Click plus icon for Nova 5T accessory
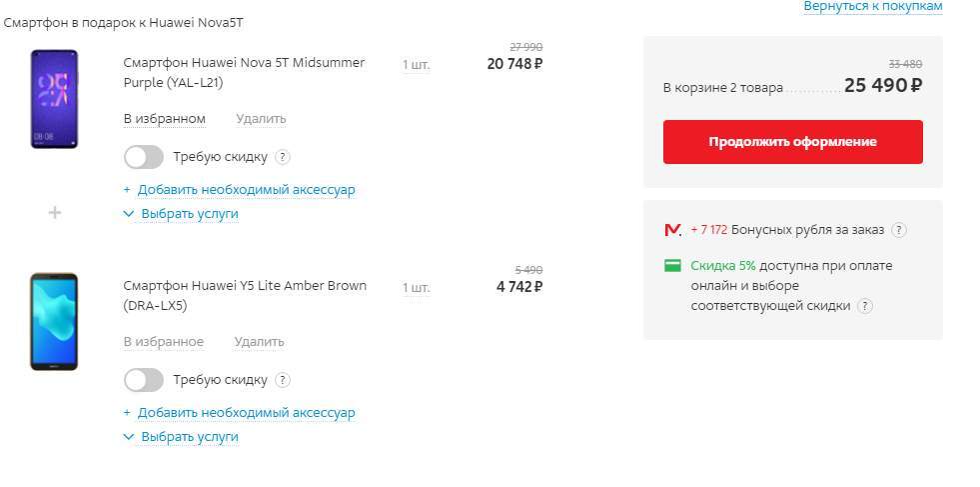 (x=127, y=190)
